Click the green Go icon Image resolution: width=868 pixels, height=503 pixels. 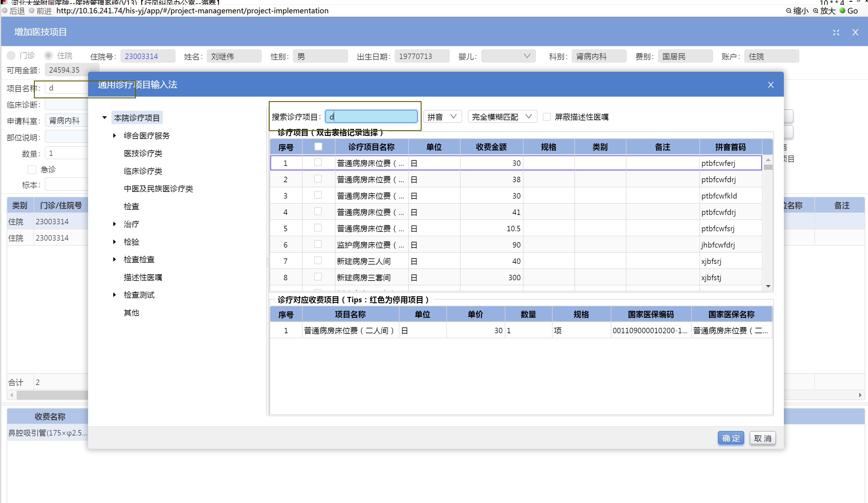click(x=842, y=11)
